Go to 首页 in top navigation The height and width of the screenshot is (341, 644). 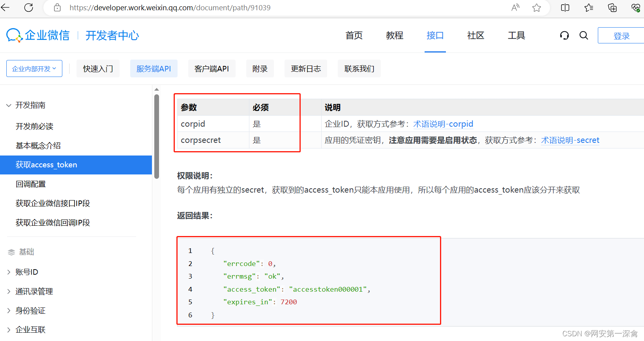(354, 36)
